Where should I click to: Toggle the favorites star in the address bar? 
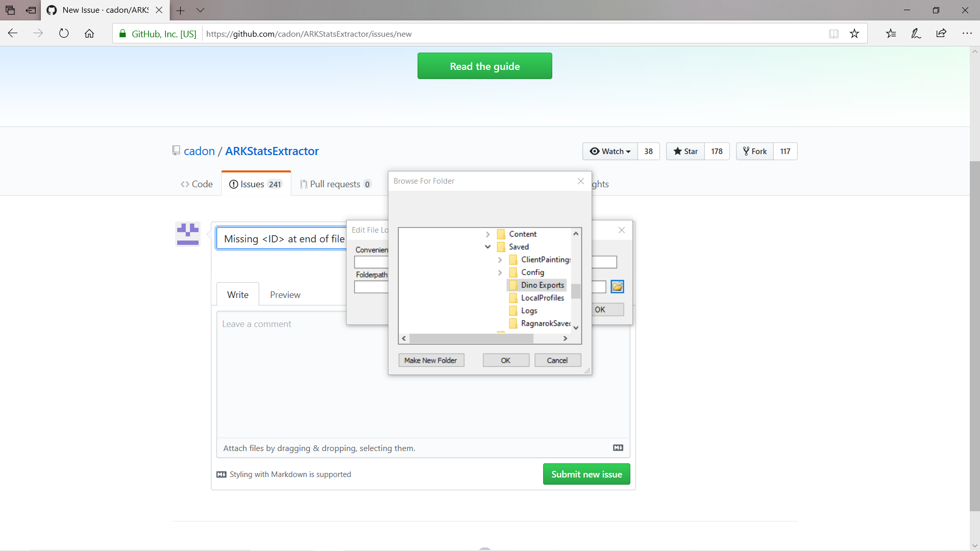[x=854, y=33]
